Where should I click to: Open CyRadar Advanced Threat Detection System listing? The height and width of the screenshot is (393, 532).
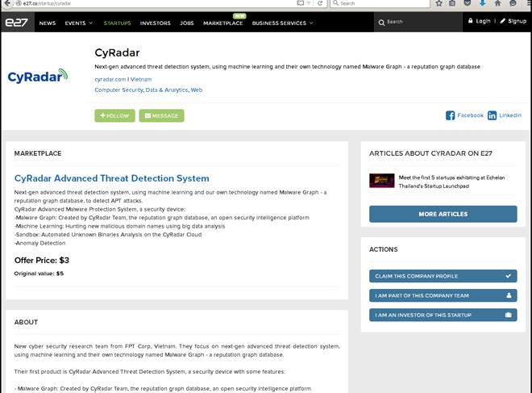tap(111, 178)
